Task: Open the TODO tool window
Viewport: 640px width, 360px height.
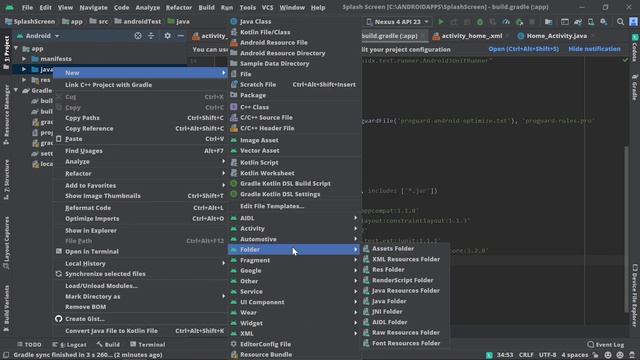Action: click(x=29, y=344)
